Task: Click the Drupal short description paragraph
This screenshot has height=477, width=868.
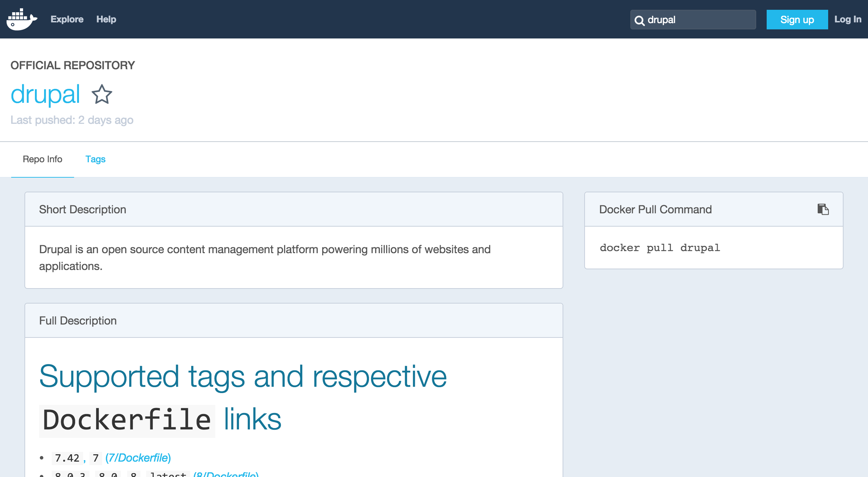Action: [x=265, y=258]
